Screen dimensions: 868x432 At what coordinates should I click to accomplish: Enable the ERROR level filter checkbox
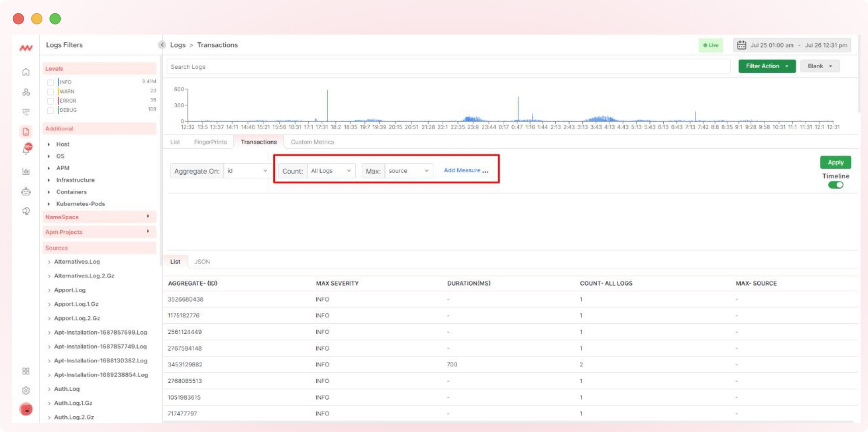click(50, 101)
